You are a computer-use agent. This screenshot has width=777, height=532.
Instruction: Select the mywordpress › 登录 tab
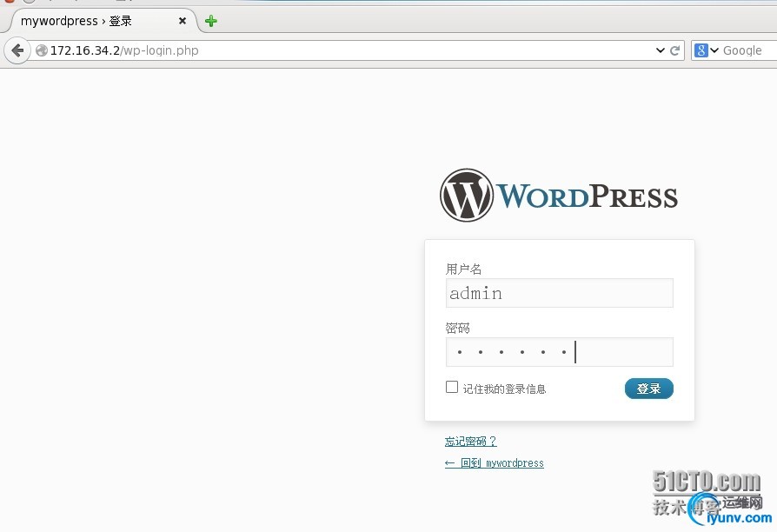102,21
